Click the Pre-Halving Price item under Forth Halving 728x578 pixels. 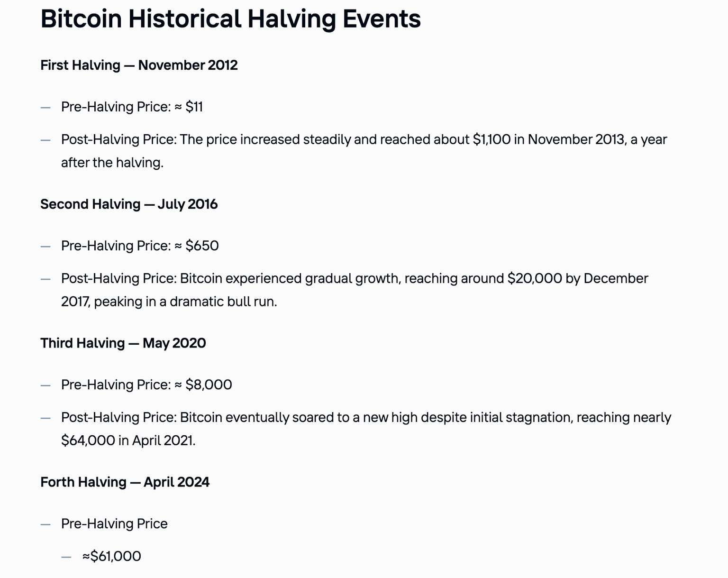pos(114,524)
